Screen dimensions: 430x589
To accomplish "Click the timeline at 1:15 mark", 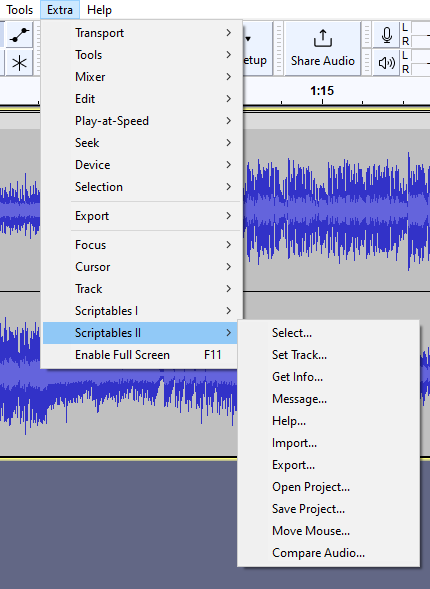I will click(322, 91).
